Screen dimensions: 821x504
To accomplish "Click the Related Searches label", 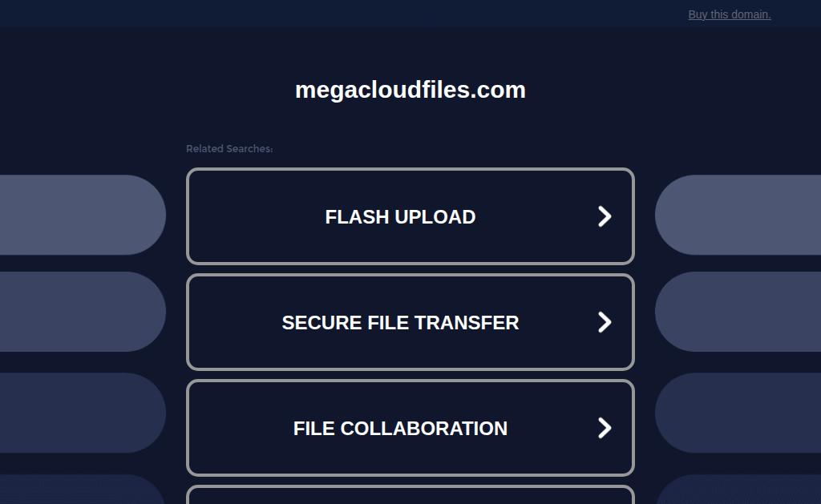I will pyautogui.click(x=229, y=148).
